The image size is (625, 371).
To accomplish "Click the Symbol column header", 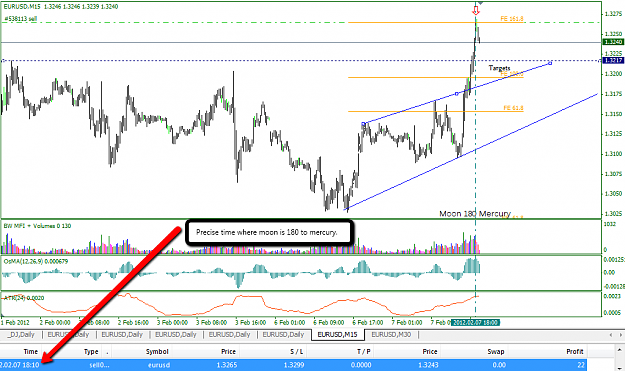I will 157,351.
